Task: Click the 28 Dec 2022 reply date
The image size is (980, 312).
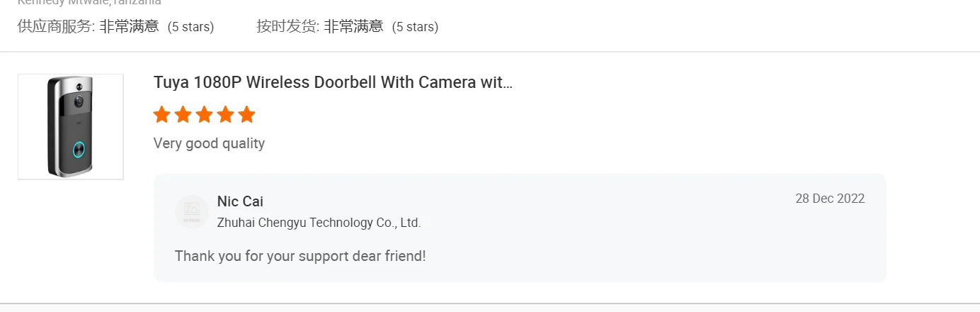Action: pos(830,199)
